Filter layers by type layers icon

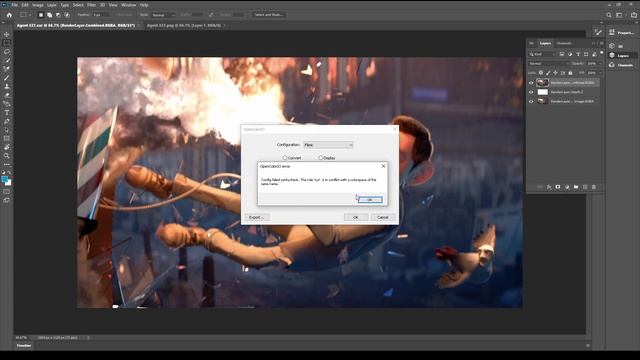coord(578,54)
